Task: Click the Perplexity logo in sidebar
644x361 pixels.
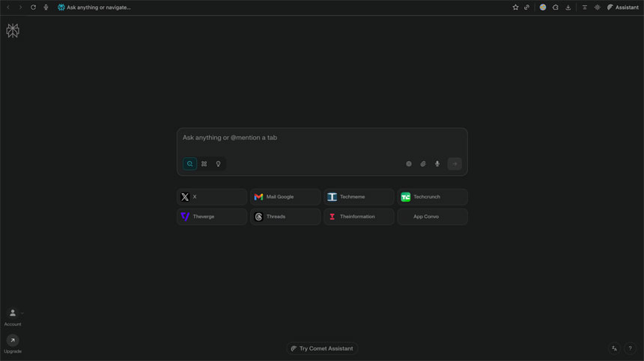Action: click(x=13, y=31)
